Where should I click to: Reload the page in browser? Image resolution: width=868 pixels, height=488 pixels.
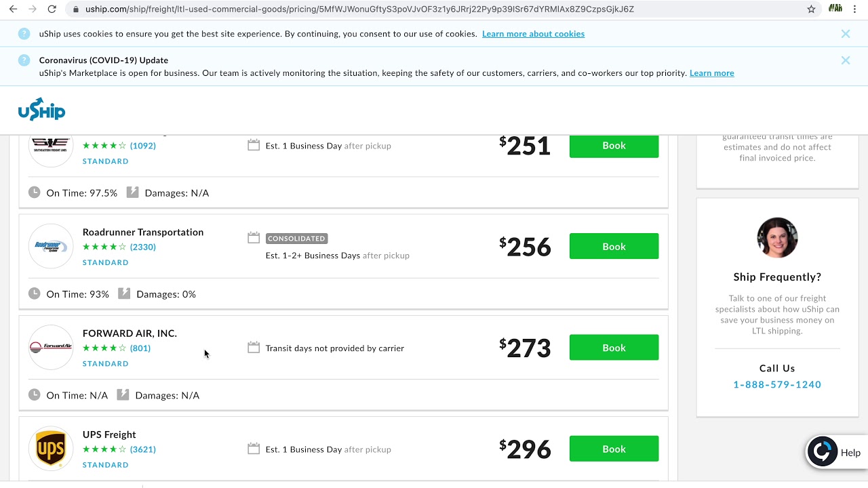52,9
